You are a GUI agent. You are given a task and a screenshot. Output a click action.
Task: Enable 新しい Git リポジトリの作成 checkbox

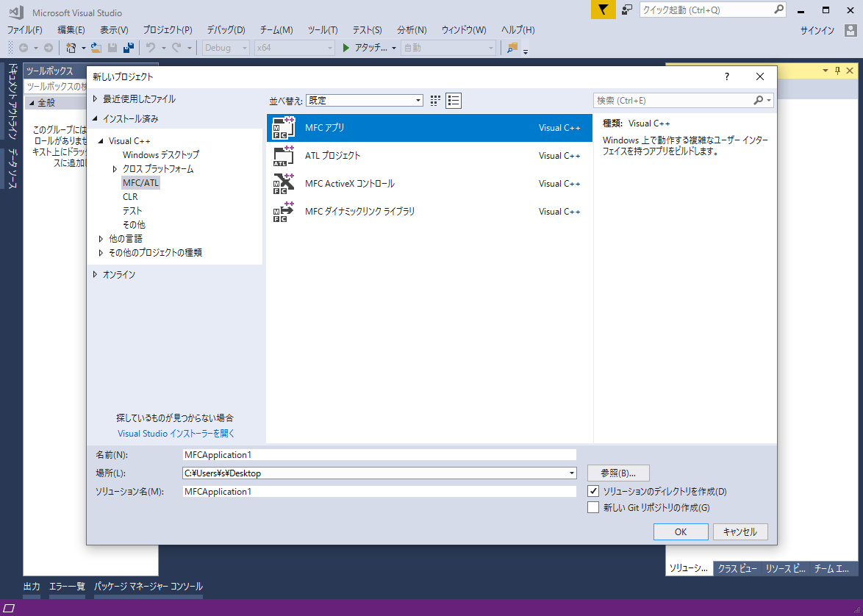[593, 507]
